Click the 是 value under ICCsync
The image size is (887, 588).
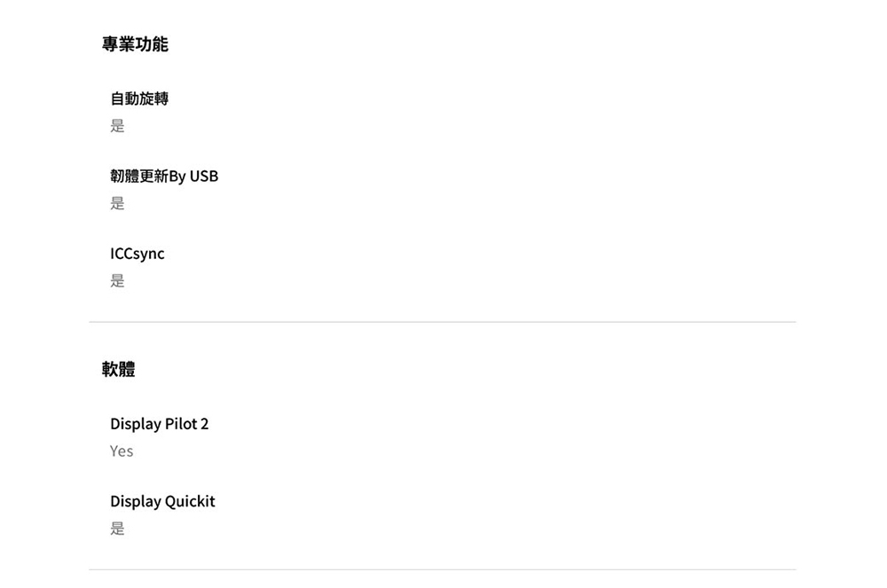(117, 281)
